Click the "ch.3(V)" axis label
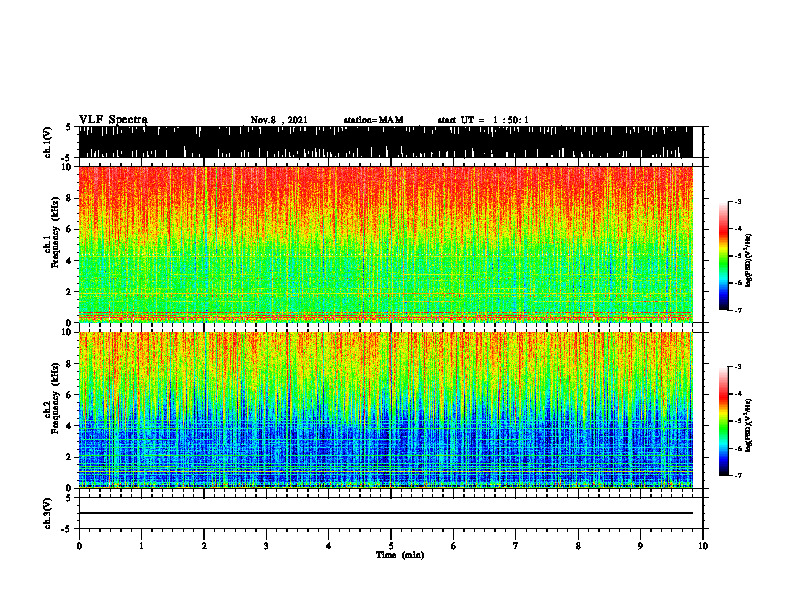792x612 pixels. tap(48, 513)
